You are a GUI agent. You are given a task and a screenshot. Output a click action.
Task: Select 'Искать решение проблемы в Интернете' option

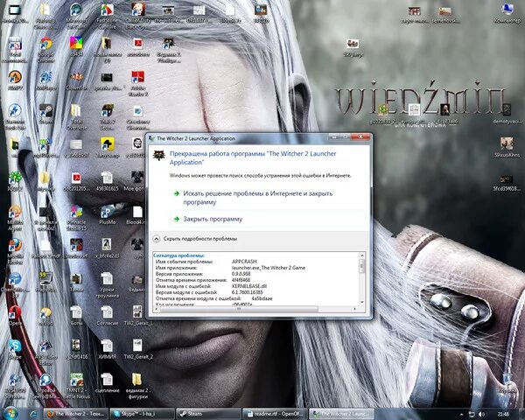click(257, 198)
